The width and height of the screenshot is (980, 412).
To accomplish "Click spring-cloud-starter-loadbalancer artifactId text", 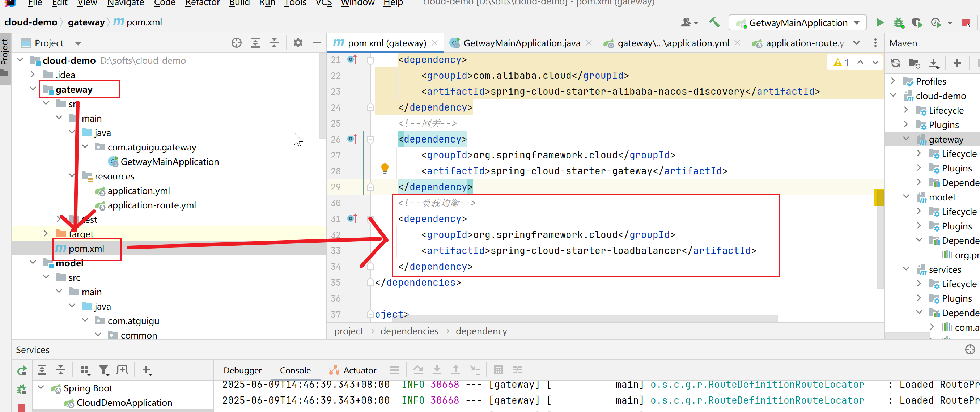I will (586, 250).
